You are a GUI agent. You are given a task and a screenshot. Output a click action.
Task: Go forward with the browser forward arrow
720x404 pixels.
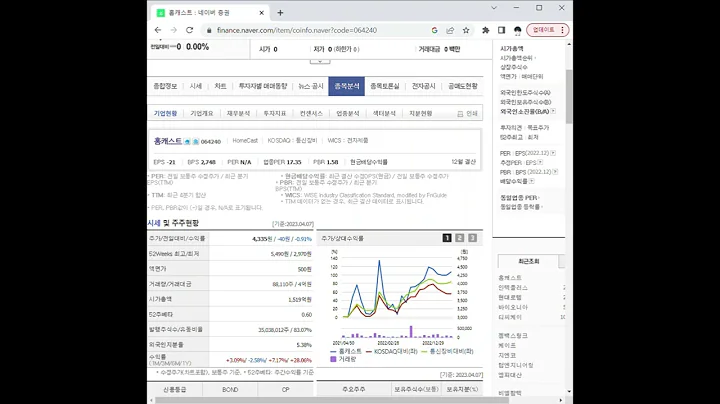174,30
